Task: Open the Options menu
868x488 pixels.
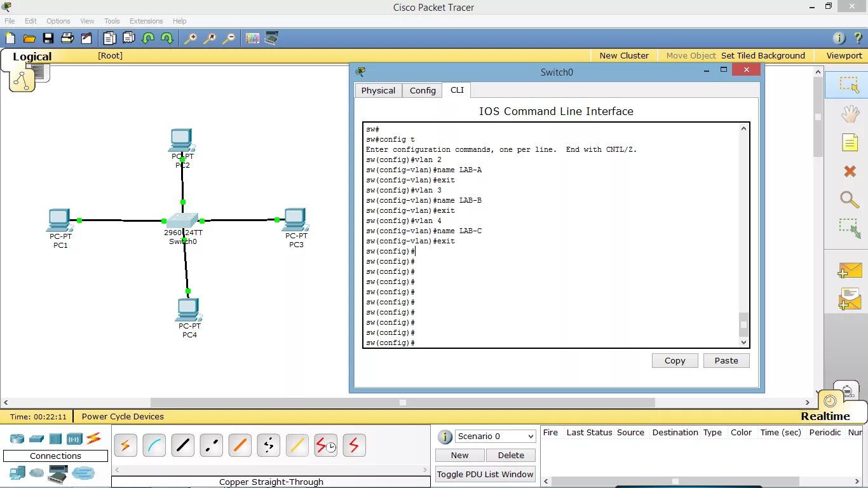Action: [x=58, y=21]
